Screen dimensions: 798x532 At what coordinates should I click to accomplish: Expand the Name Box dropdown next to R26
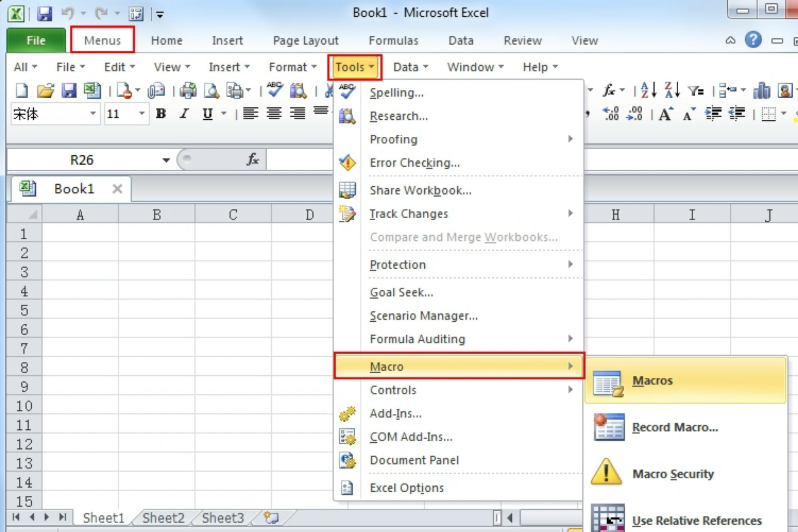pyautogui.click(x=166, y=160)
